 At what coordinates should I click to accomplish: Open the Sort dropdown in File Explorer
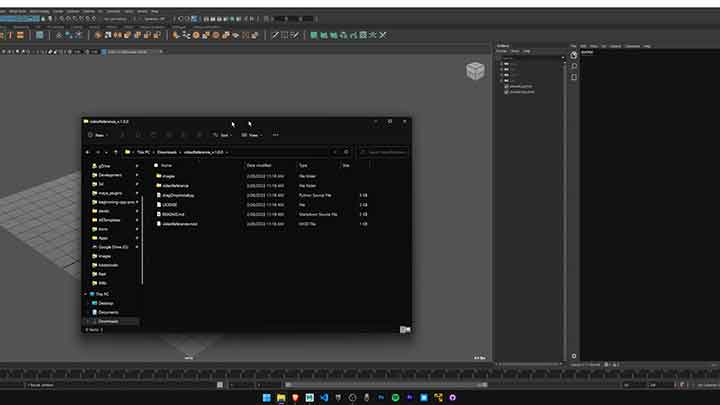(221, 135)
